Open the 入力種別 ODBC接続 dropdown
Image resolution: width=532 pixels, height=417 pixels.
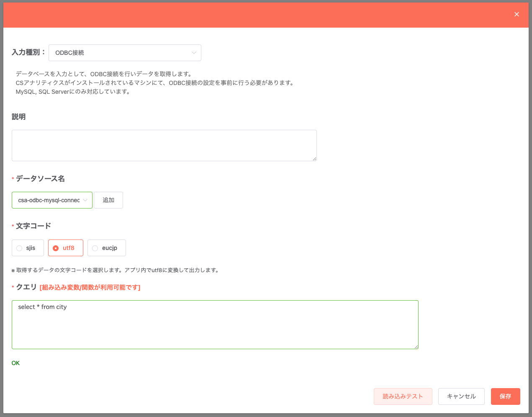click(125, 53)
